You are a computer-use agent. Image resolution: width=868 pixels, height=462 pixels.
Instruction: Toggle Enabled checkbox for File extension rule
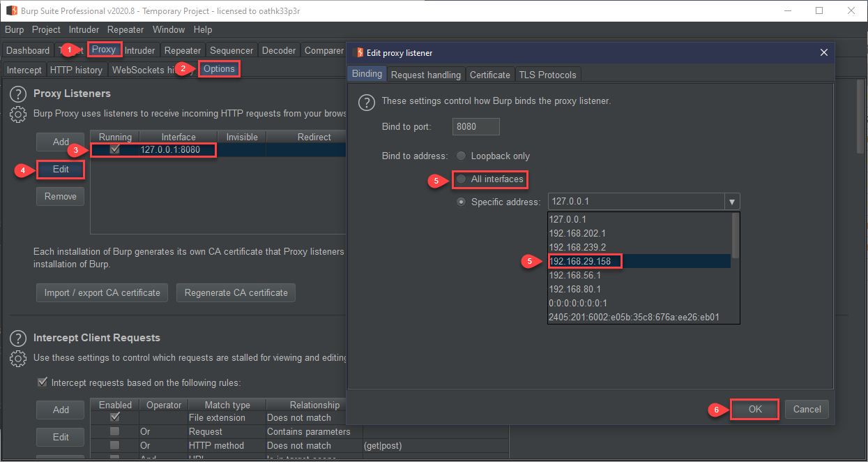(115, 417)
